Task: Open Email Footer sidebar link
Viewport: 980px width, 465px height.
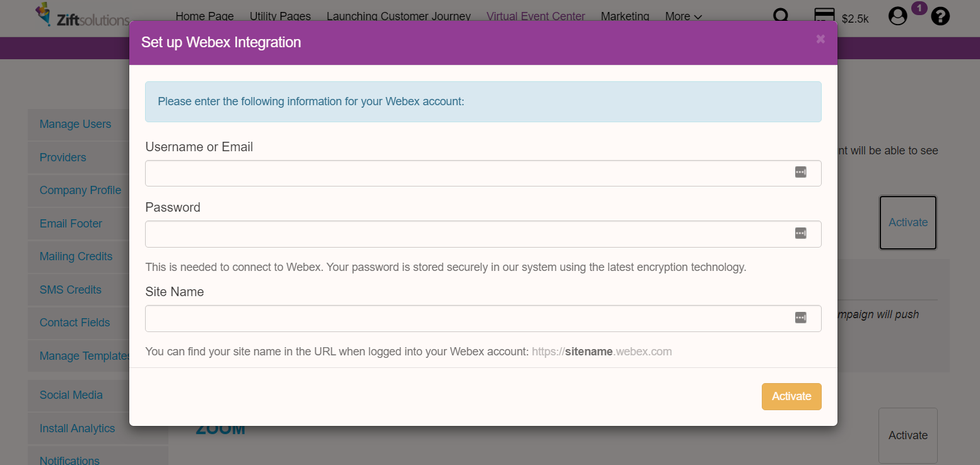Action: (x=71, y=224)
